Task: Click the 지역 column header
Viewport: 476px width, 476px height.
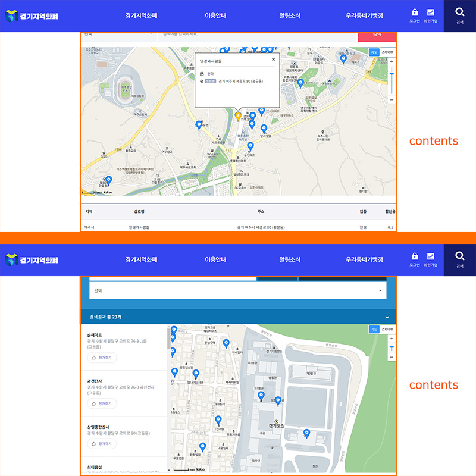Action: tap(89, 212)
